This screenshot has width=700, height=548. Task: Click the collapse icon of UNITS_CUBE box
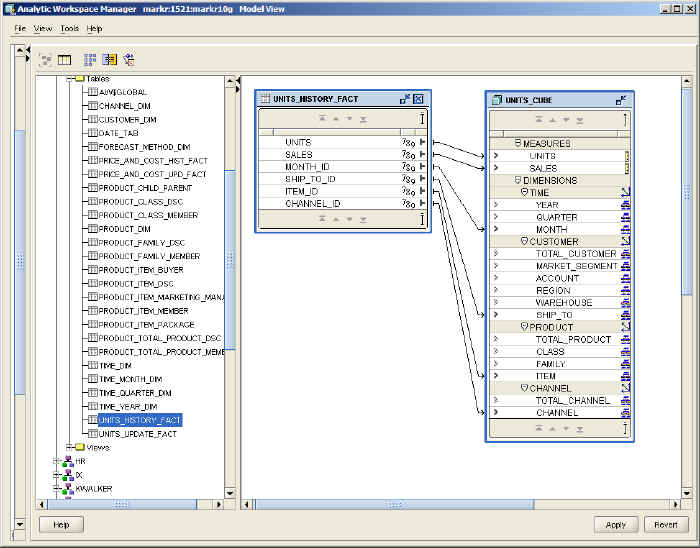(621, 100)
